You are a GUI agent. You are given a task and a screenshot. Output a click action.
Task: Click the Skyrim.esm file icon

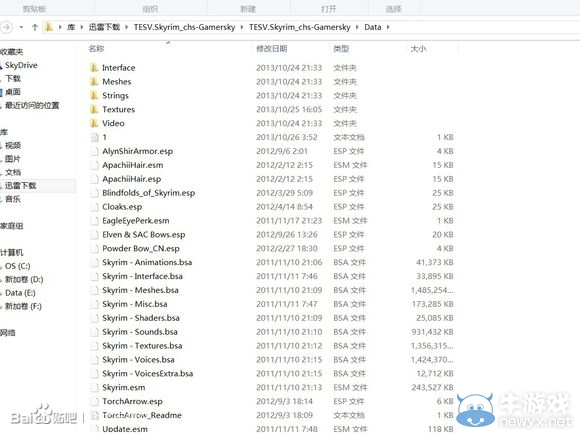tap(95, 387)
